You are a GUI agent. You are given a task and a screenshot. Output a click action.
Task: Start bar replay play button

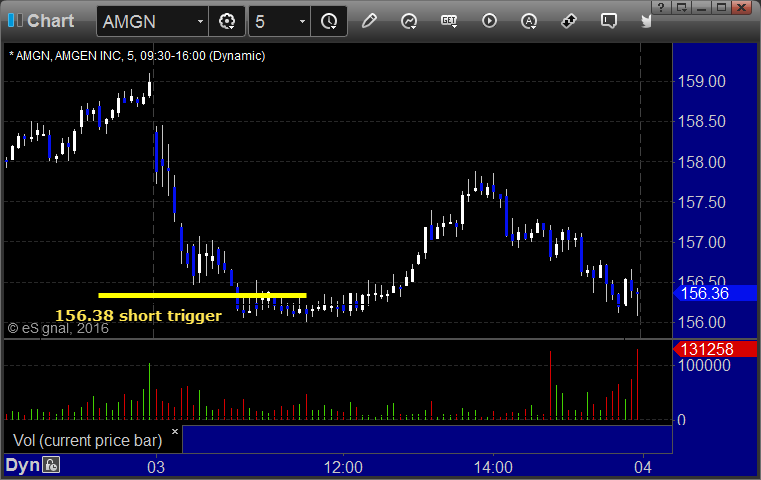pos(489,21)
